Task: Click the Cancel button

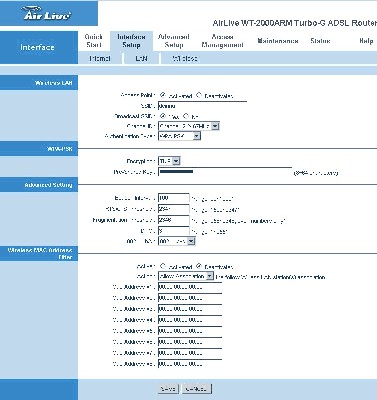Action: 196,389
